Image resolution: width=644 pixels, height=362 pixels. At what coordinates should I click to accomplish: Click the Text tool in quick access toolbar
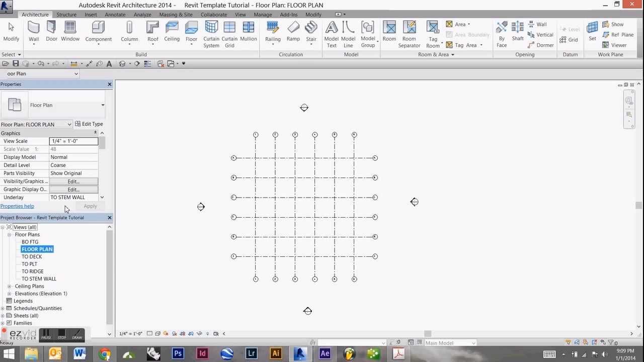coord(109,63)
